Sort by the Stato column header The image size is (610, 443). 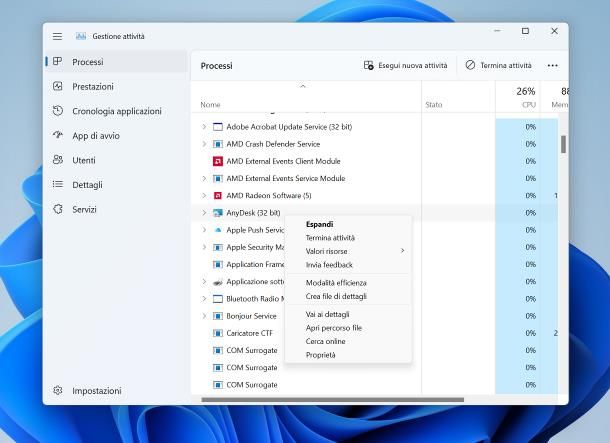tap(434, 105)
